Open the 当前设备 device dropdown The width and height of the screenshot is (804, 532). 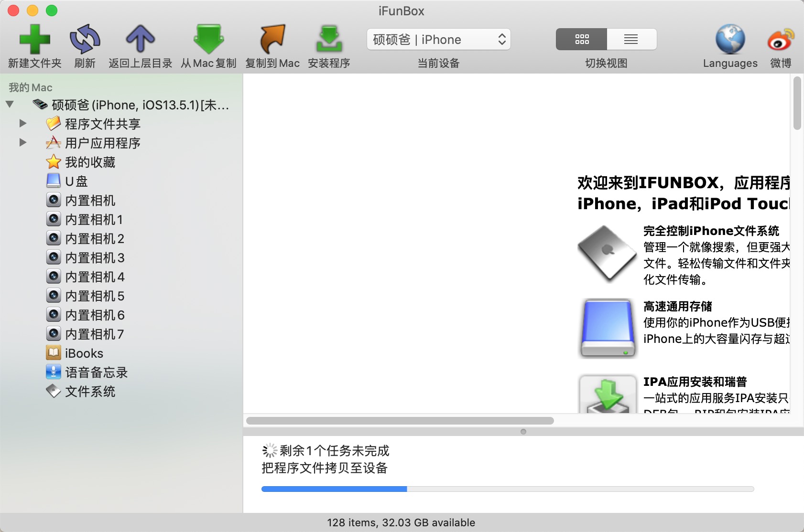click(x=438, y=39)
